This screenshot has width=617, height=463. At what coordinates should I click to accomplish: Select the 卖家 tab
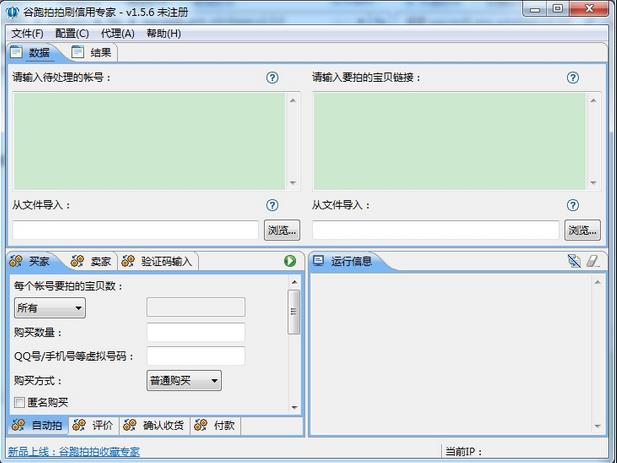(91, 261)
